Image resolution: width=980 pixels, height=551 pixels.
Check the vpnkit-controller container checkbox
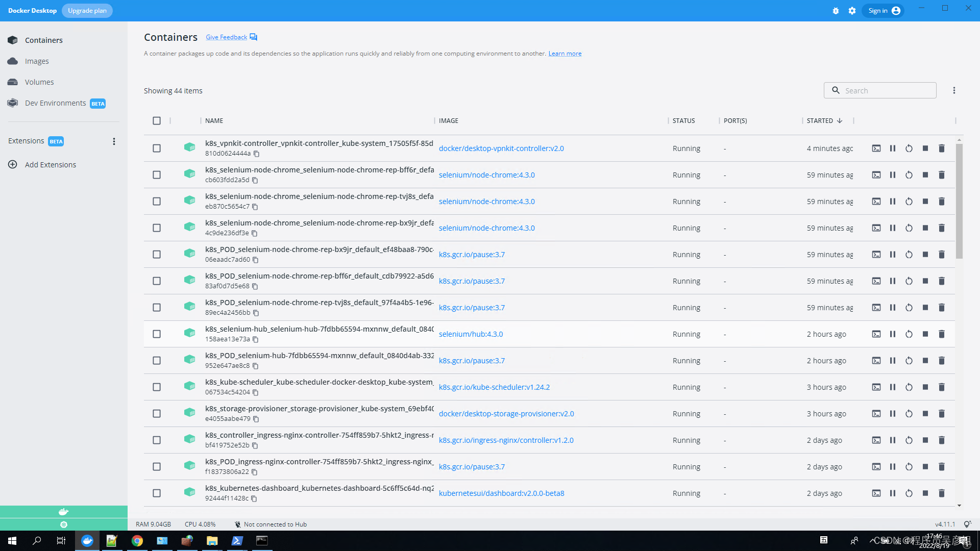tap(157, 148)
